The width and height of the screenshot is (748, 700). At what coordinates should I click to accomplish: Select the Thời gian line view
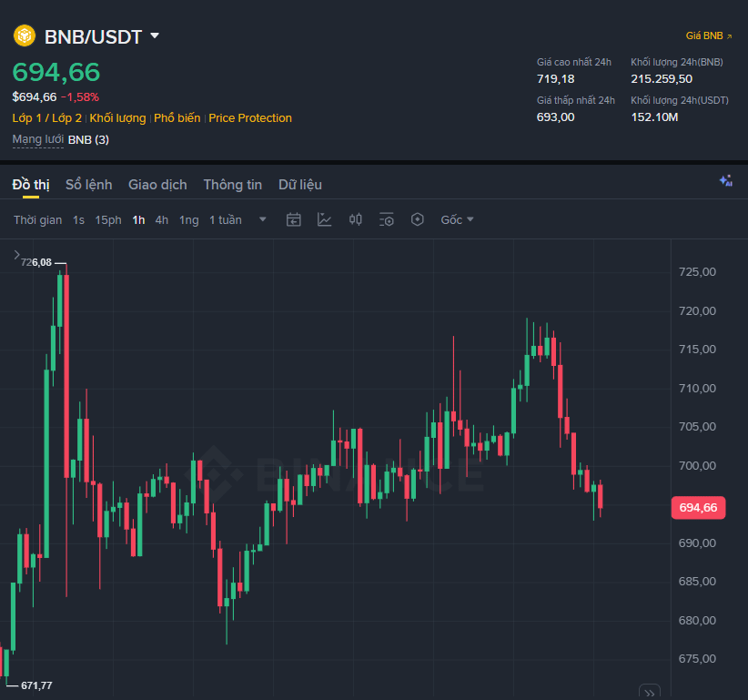pyautogui.click(x=37, y=220)
